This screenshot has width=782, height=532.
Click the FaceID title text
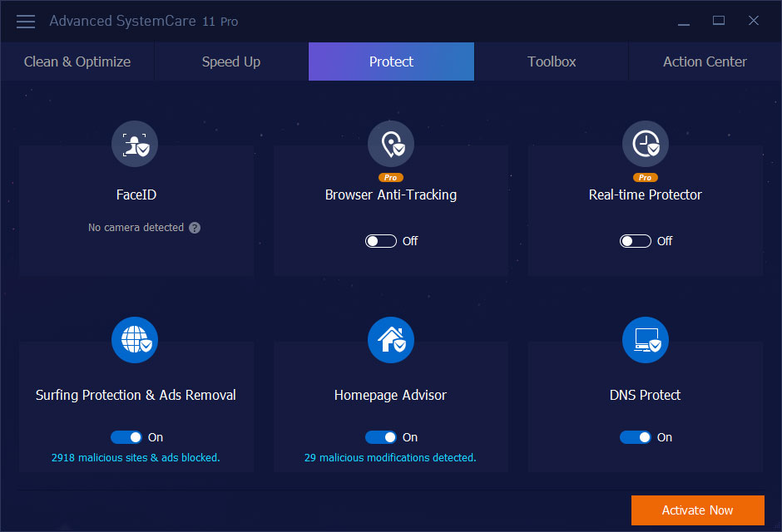click(136, 195)
